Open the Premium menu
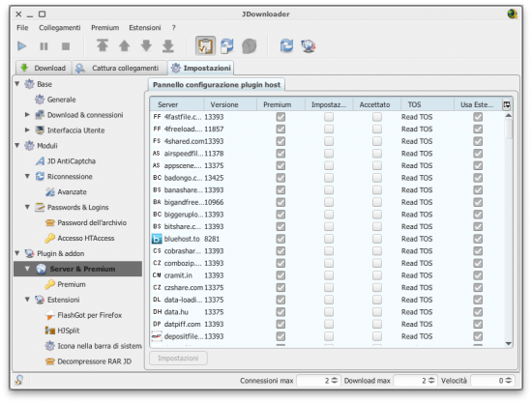Viewport: 532px width, 403px height. coord(104,28)
